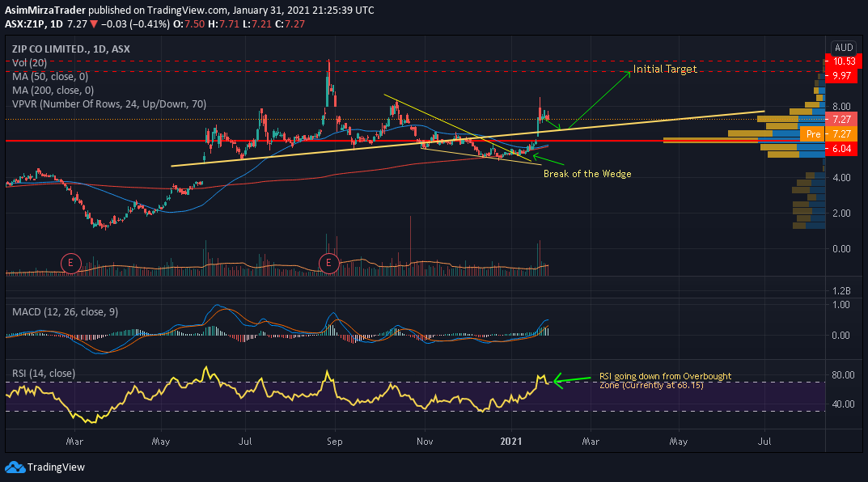
Task: Select the RSI going down from Overbought note
Action: coord(666,380)
